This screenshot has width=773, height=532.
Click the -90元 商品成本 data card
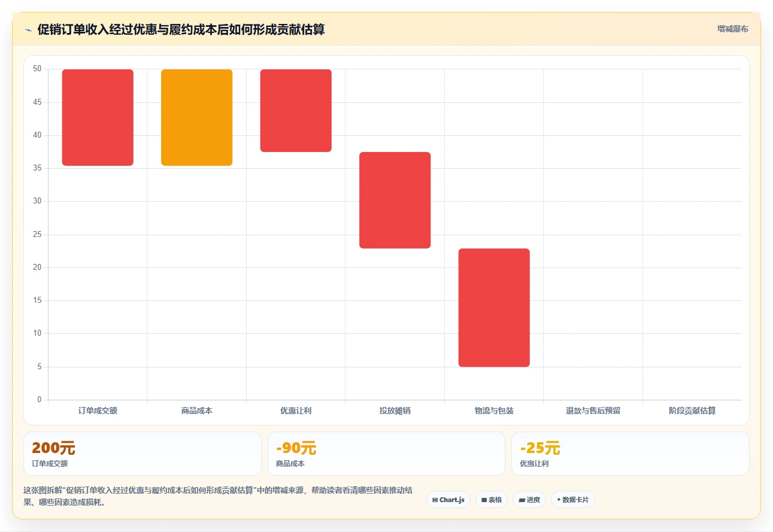[x=386, y=454]
